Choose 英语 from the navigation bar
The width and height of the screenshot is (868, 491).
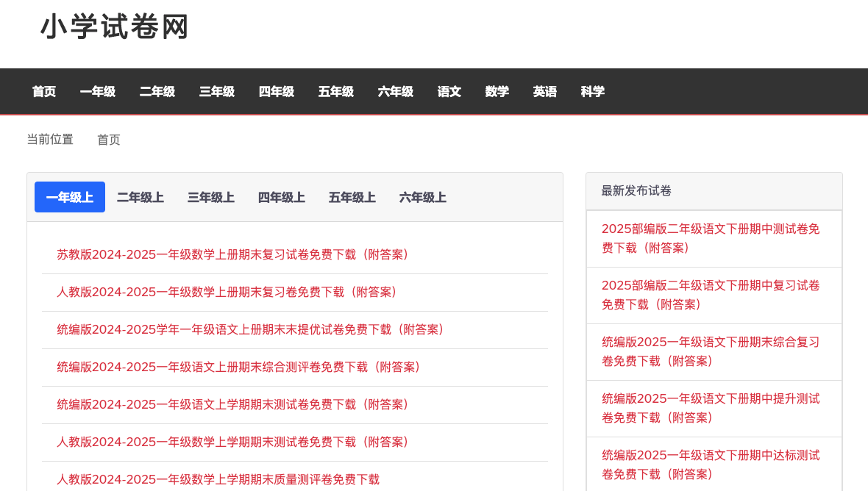point(545,92)
